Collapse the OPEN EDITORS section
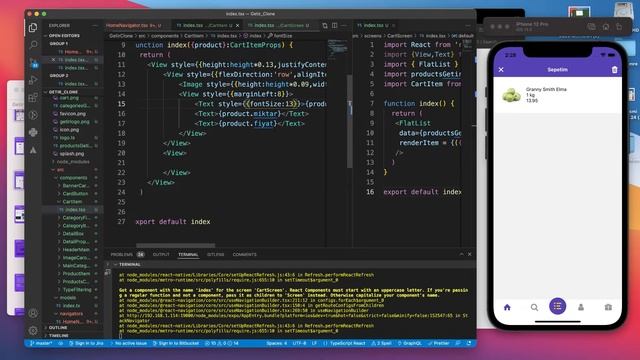The image size is (640, 360). 64,36
